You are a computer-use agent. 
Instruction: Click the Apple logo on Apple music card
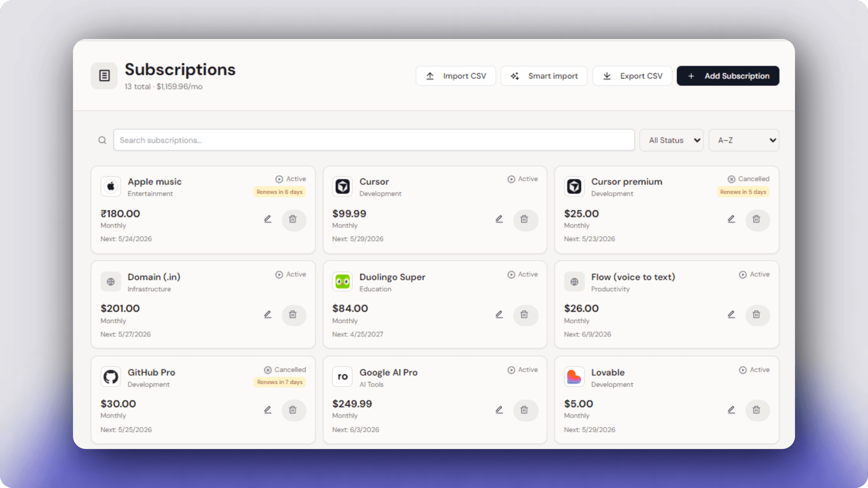point(111,186)
